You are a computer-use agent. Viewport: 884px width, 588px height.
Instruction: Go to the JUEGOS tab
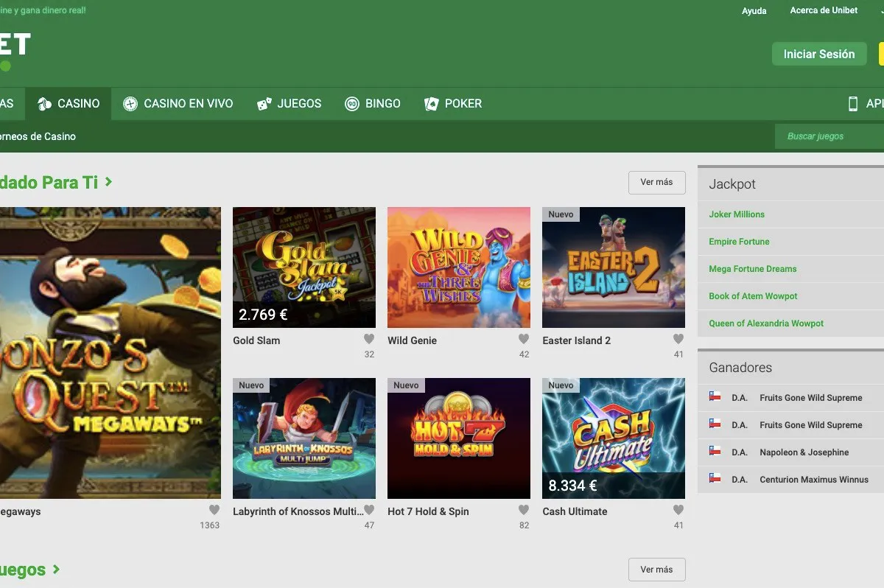tap(290, 104)
